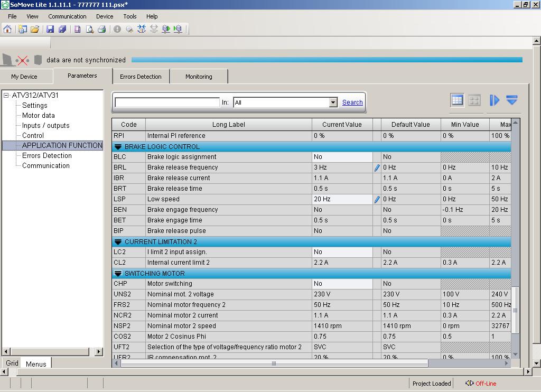Click the Load from Device icon
Screen dimensions: 541x392
tap(178, 29)
